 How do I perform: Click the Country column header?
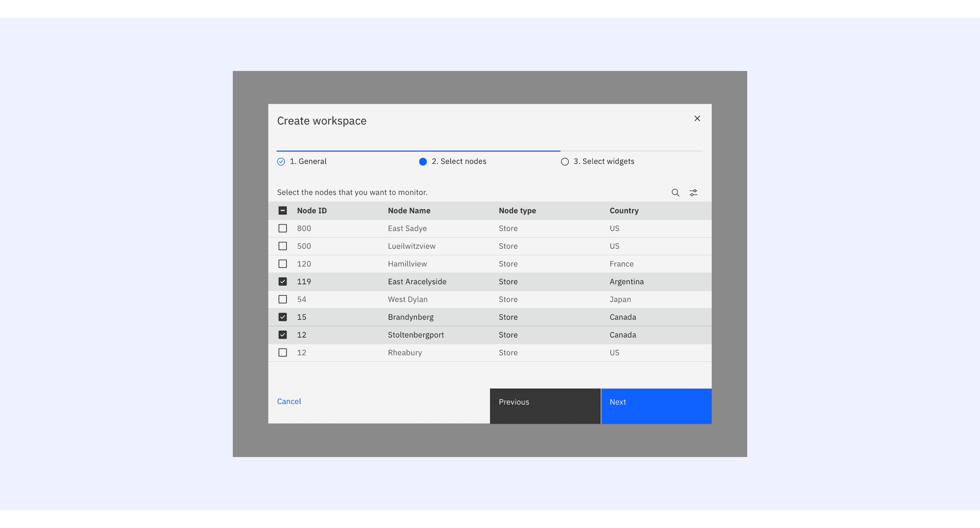click(x=624, y=210)
